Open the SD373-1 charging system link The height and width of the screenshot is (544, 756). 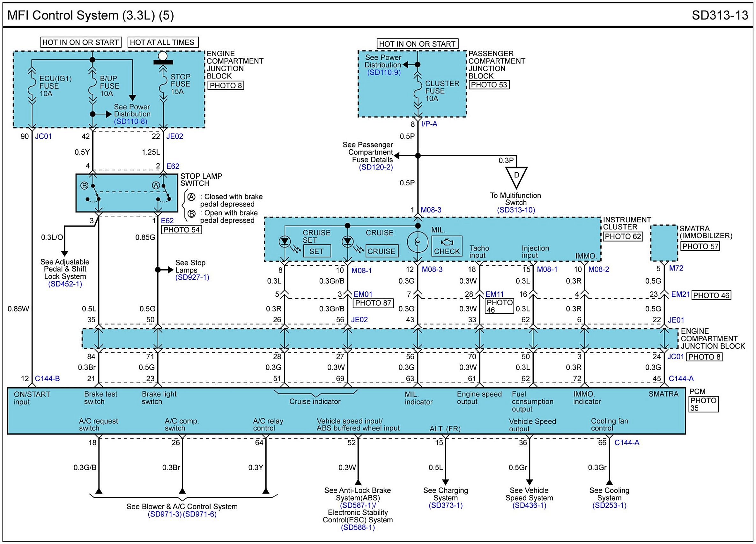point(445,505)
